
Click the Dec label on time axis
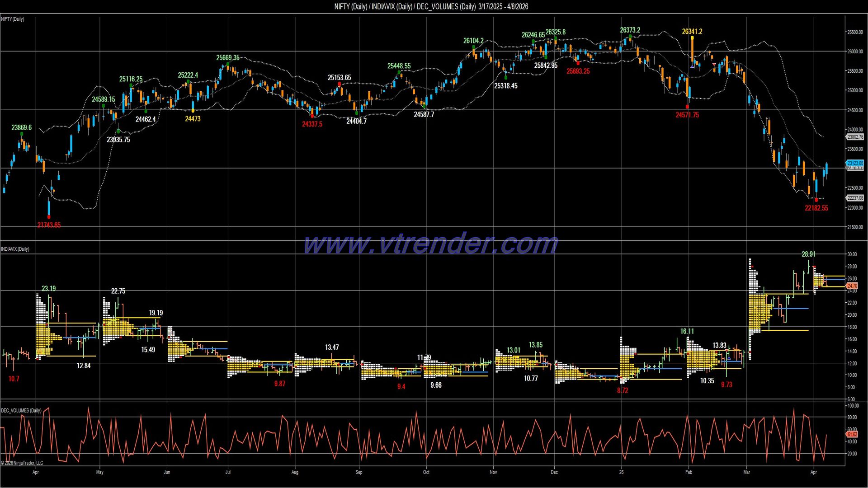(554, 472)
